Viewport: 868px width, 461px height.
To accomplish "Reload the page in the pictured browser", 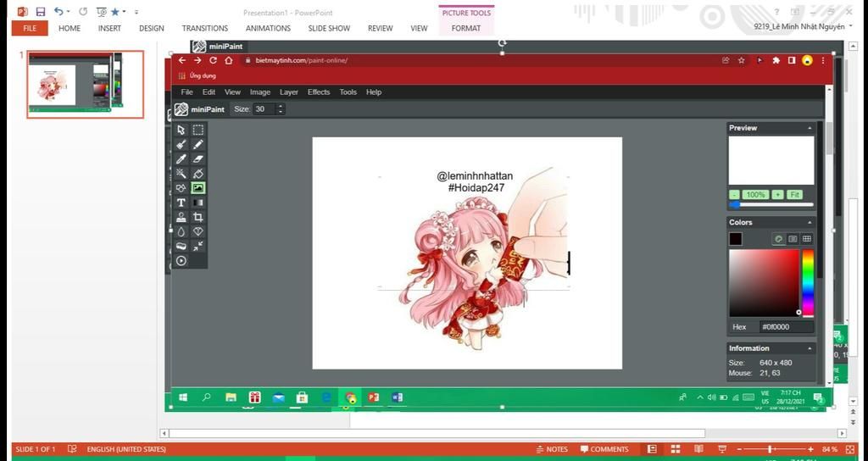I will click(x=213, y=60).
